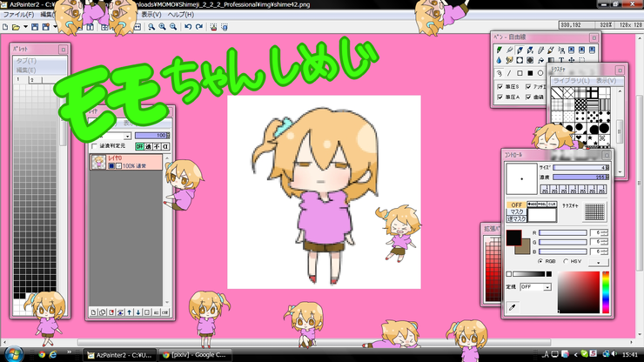Screen dimensions: 644x362
Task: Click the Open folder icon in toolbar
Action: point(16,27)
